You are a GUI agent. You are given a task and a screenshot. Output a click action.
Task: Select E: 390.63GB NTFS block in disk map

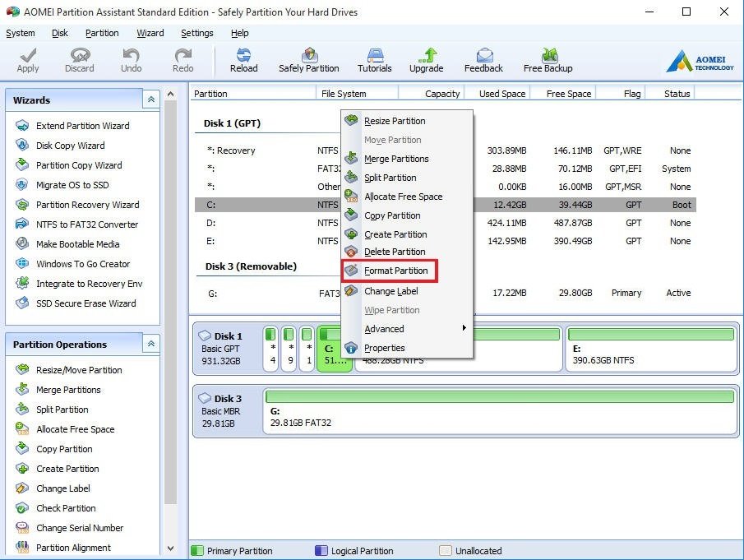click(650, 349)
